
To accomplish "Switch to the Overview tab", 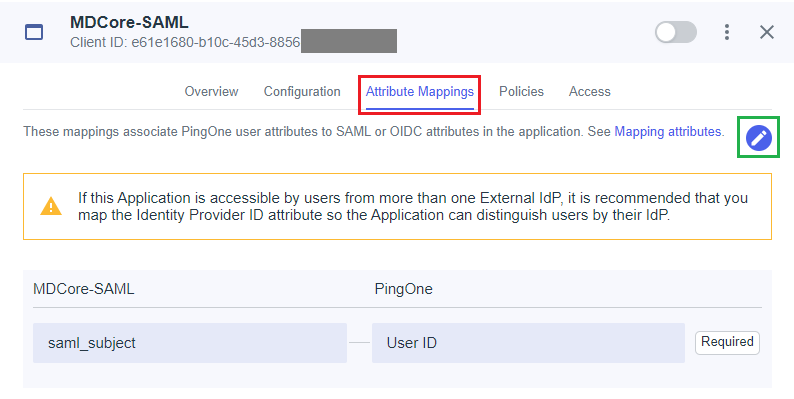I will tap(211, 92).
